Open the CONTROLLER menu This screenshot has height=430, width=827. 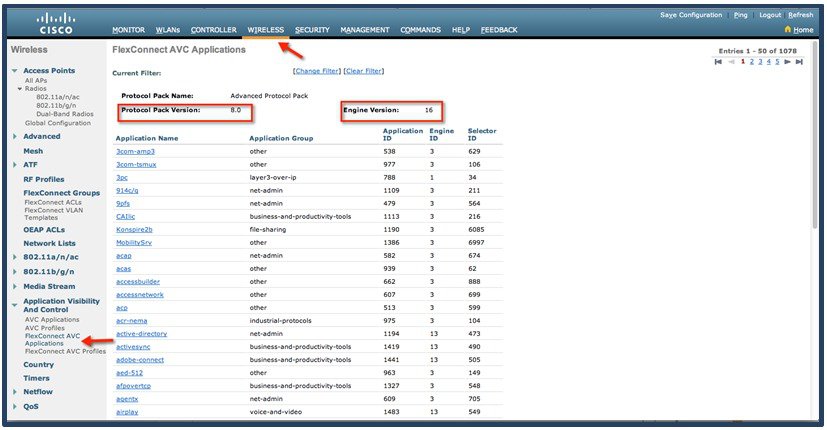click(x=214, y=30)
